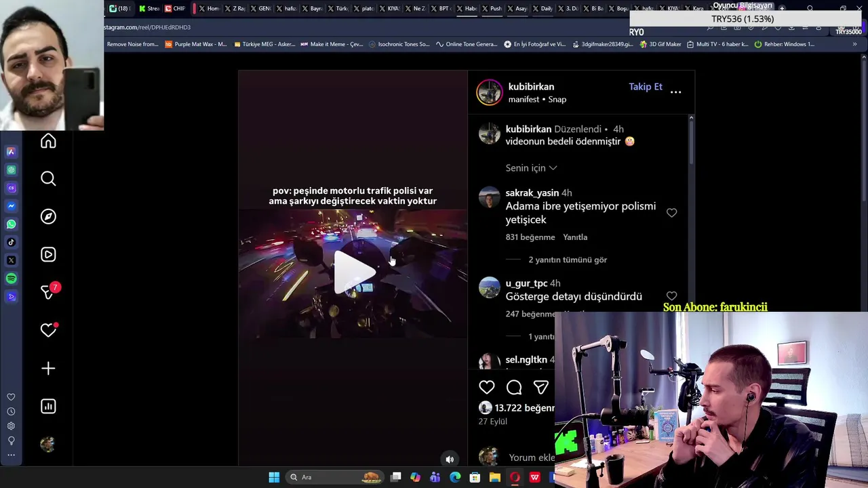Open the profile avatar in Instagram sidebar
The height and width of the screenshot is (488, 868).
(47, 444)
